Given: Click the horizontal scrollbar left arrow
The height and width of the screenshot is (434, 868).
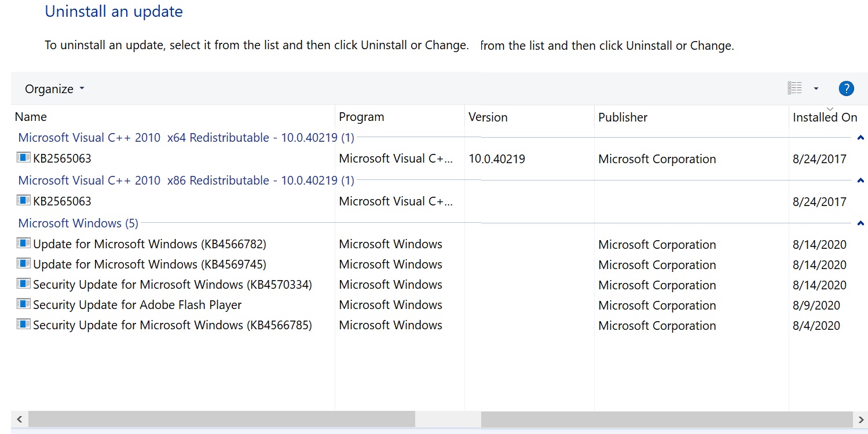Looking at the screenshot, I should (19, 419).
